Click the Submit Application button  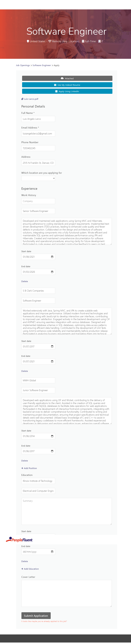tap(36, 615)
